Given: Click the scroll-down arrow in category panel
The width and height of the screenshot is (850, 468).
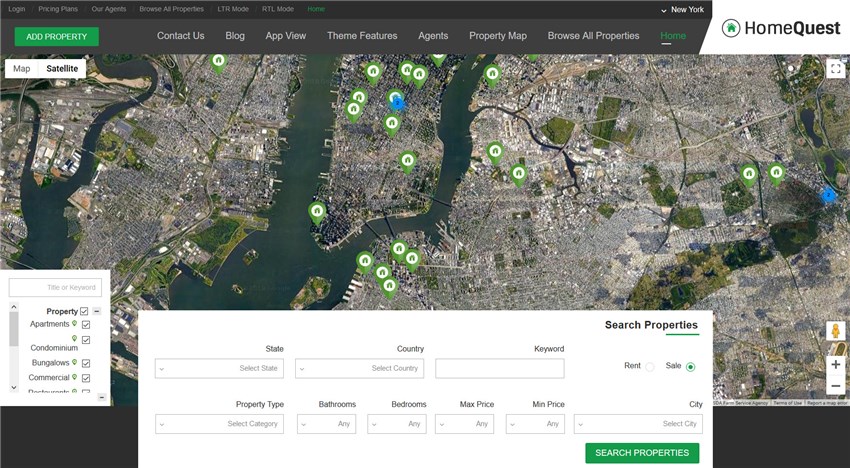Looking at the screenshot, I should point(14,387).
